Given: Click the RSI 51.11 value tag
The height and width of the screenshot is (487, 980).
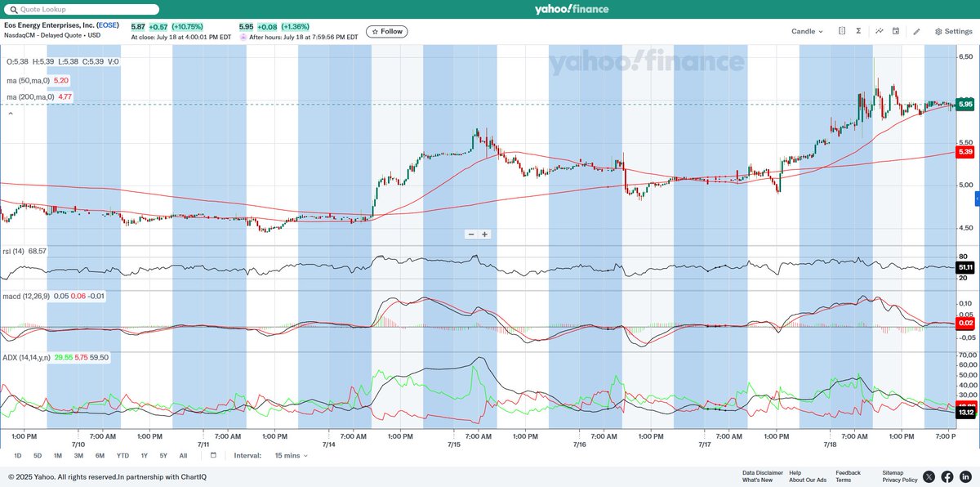Looking at the screenshot, I should point(965,267).
